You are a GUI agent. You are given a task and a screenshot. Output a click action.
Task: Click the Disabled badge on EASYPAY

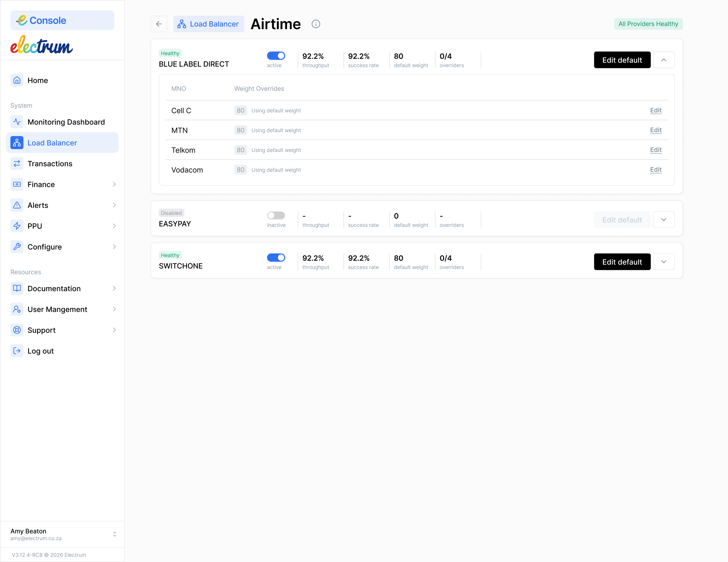171,213
